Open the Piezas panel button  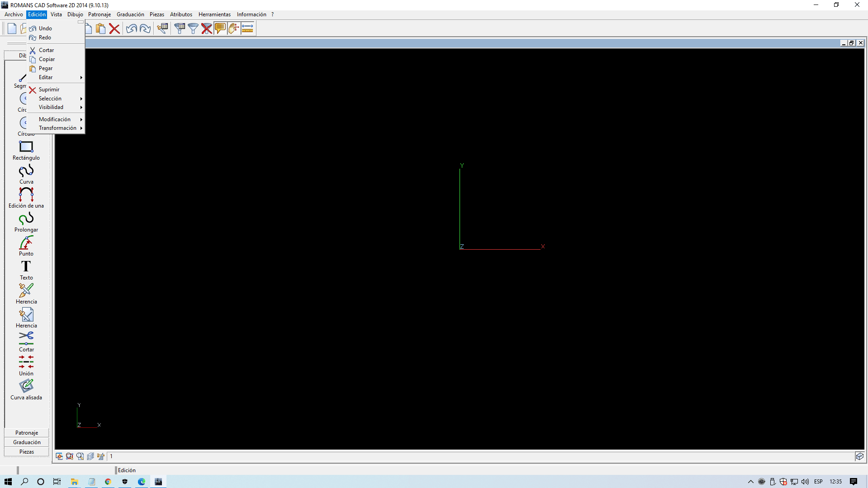coord(27,452)
